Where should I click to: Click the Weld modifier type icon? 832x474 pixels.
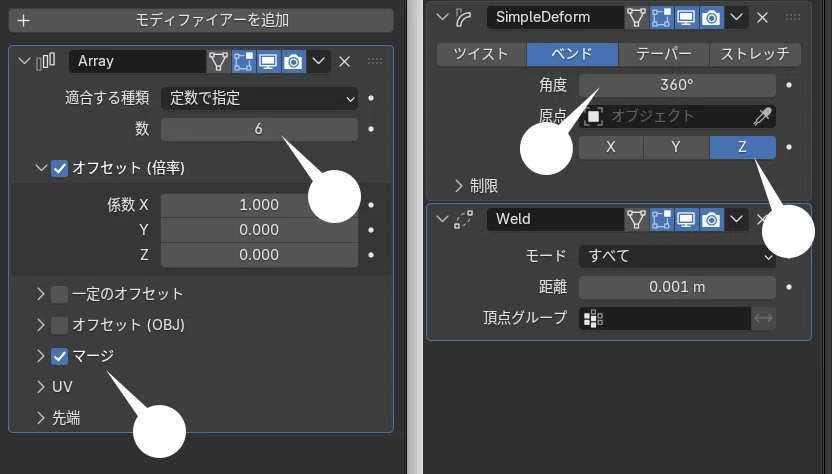tap(463, 219)
